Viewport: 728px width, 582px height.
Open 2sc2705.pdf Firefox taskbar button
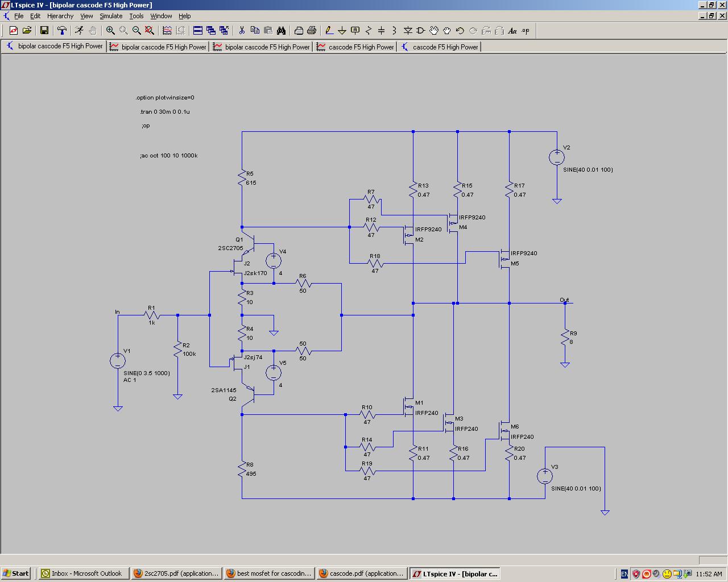[176, 573]
